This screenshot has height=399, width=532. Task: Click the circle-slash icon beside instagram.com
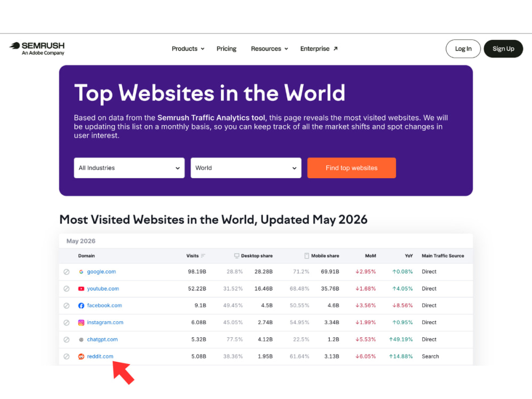click(x=66, y=323)
